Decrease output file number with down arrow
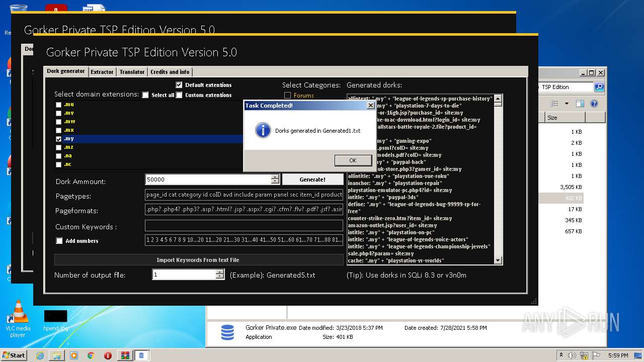Viewport: 644px width, 362px height. 219,277
